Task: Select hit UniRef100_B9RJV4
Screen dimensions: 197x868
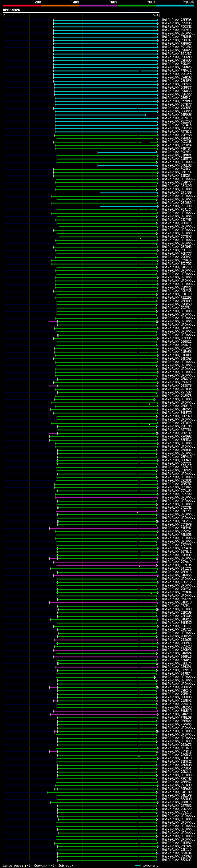Action: coord(177,64)
